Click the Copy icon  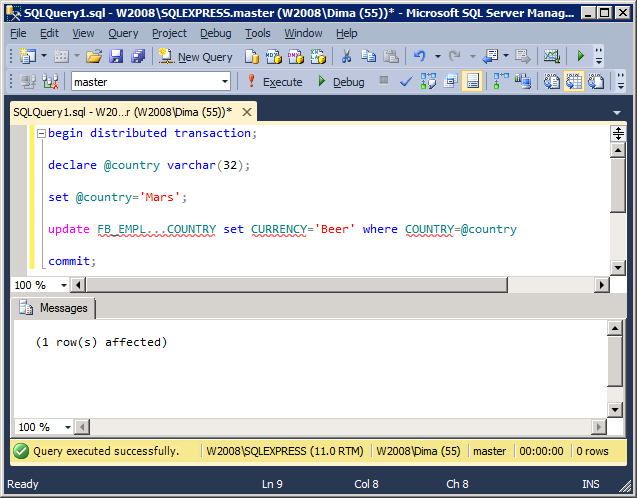coord(368,56)
